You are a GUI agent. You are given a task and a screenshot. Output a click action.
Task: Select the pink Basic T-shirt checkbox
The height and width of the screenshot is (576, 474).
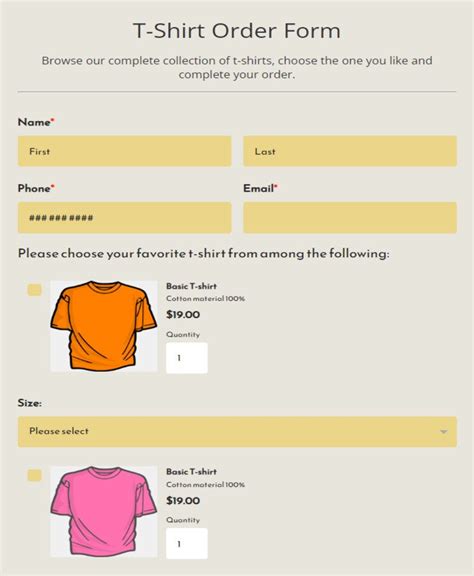pos(34,475)
